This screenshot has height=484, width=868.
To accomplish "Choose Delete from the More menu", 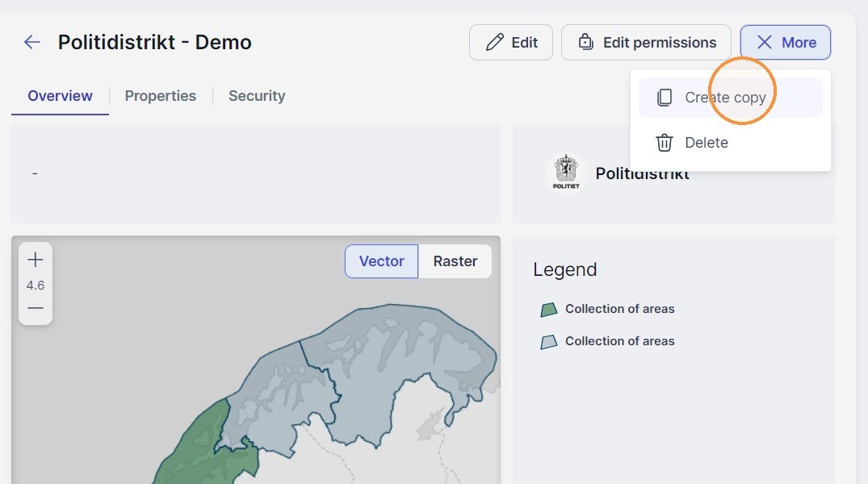I will tap(730, 143).
